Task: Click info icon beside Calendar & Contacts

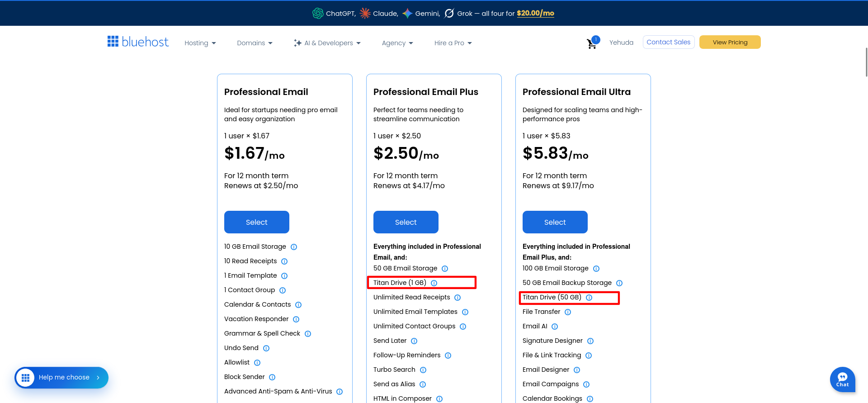Action: (298, 305)
